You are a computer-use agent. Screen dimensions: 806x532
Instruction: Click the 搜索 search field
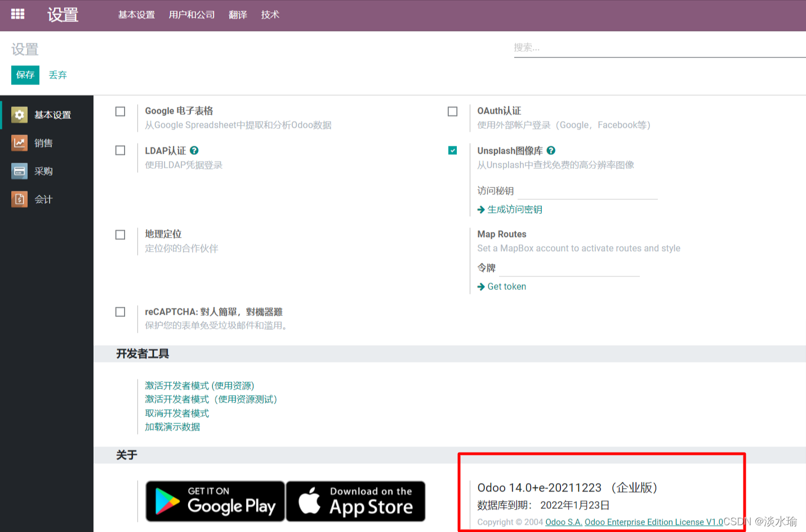tap(660, 48)
